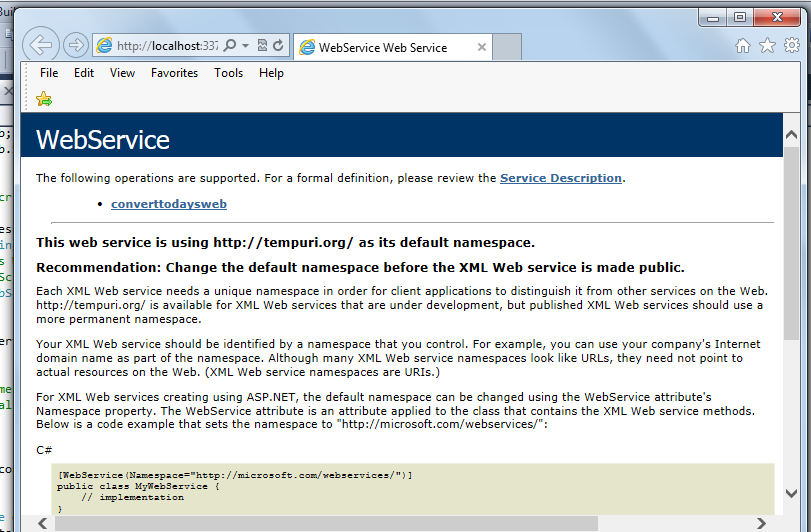This screenshot has height=532, width=811.
Task: Open the Tools menu
Action: point(229,73)
